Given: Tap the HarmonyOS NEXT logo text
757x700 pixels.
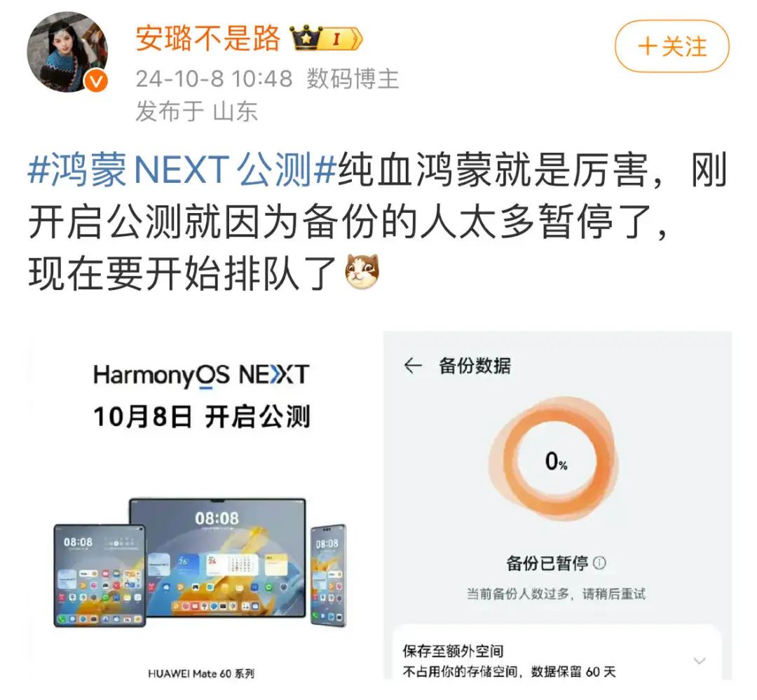Looking at the screenshot, I should click(201, 375).
